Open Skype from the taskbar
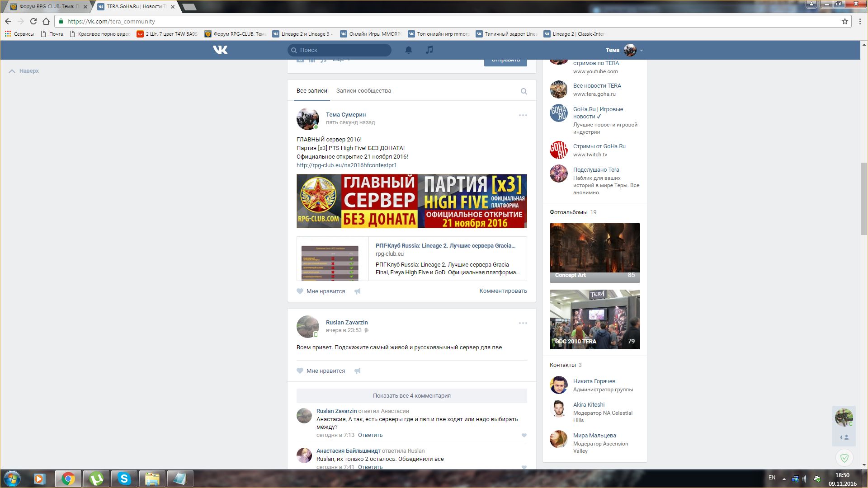This screenshot has width=868, height=488. coord(124,479)
